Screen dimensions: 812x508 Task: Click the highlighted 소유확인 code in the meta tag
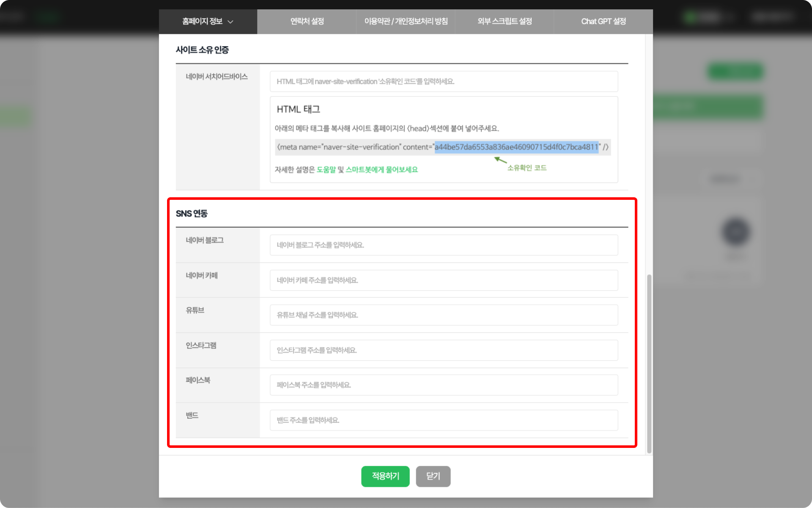(x=516, y=147)
